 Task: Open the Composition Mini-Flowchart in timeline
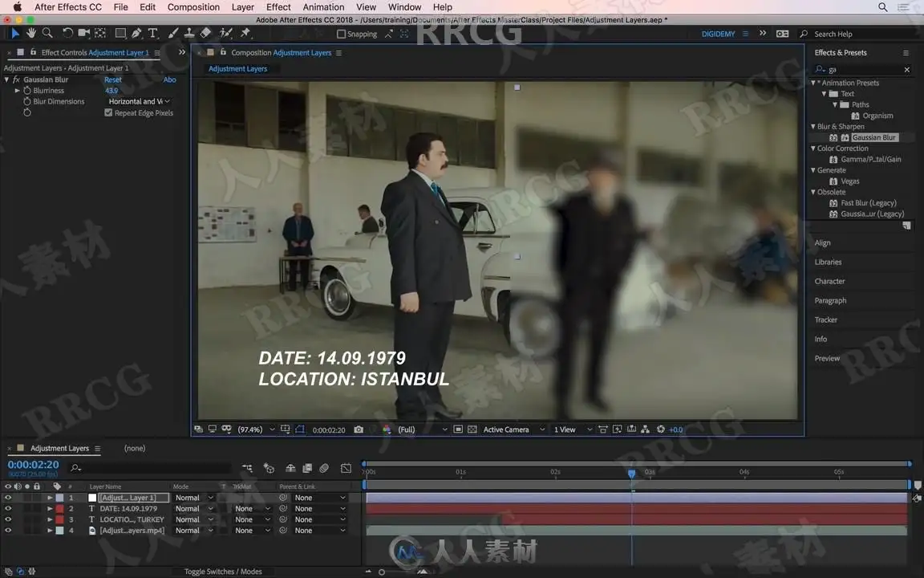(247, 468)
